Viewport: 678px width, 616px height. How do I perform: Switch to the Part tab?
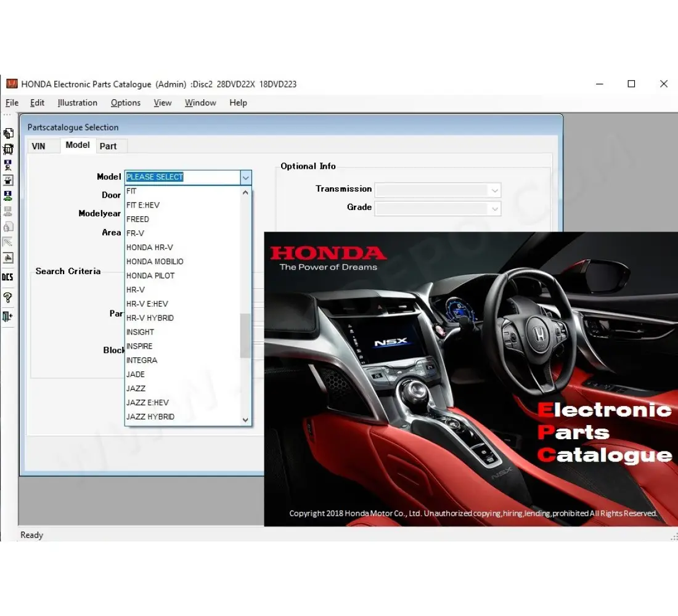pos(110,146)
